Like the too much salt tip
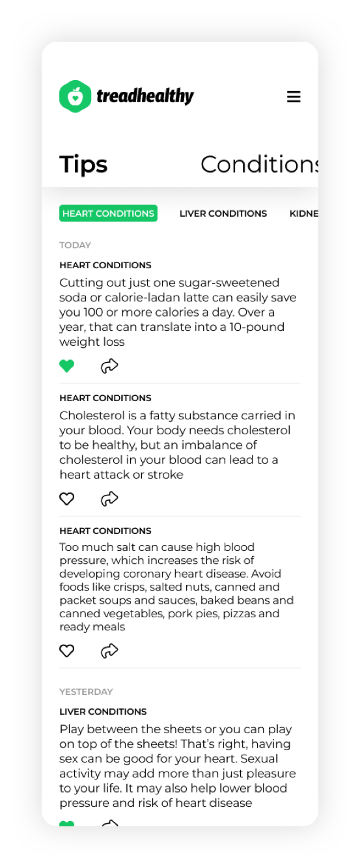 (x=67, y=651)
